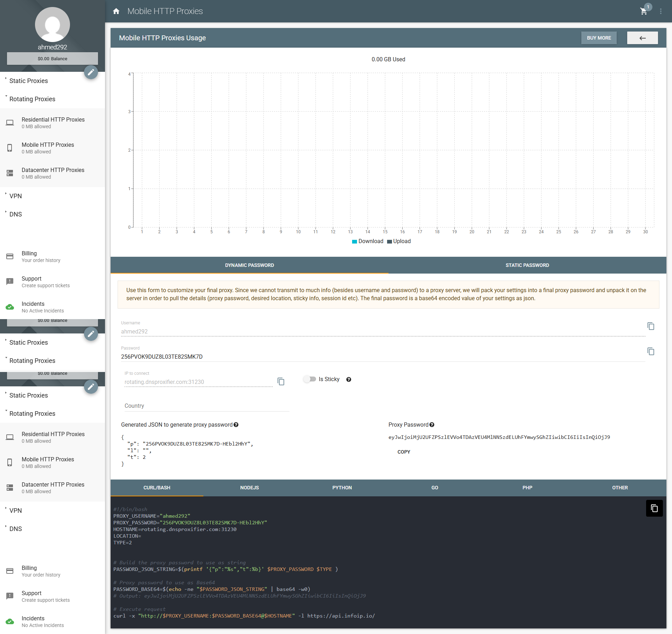Enable the Is Sticky toggle
The image size is (672, 634).
[x=309, y=379]
